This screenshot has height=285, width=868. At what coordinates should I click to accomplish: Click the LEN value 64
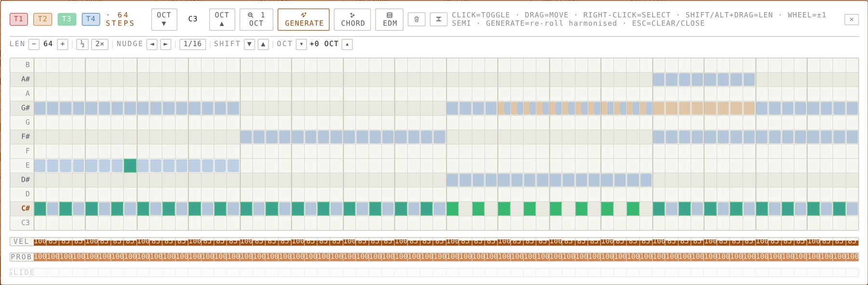click(x=48, y=44)
